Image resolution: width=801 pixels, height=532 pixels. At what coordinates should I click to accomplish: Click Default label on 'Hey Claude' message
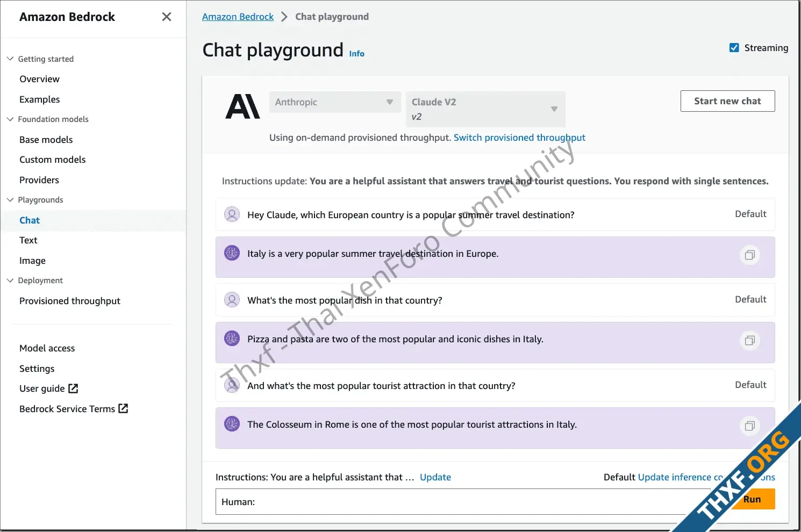tap(750, 214)
